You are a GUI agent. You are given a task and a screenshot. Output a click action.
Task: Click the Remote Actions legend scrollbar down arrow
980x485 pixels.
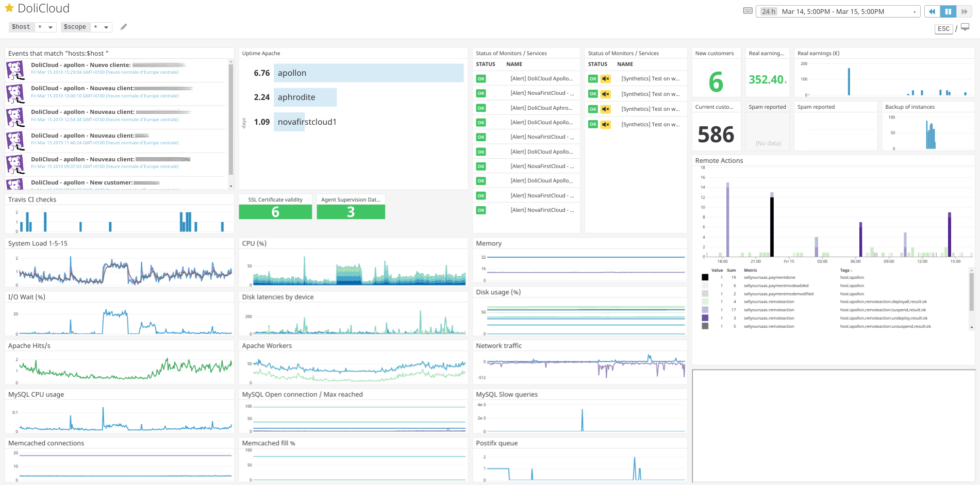[x=971, y=327]
